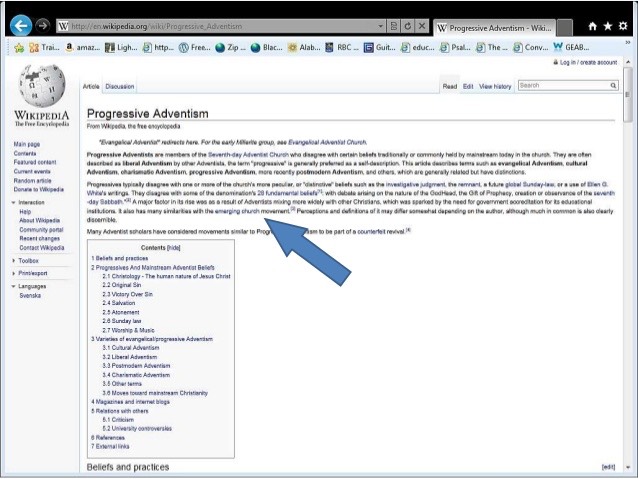Click the search magnifier icon
This screenshot has height=479, width=638.
click(613, 85)
